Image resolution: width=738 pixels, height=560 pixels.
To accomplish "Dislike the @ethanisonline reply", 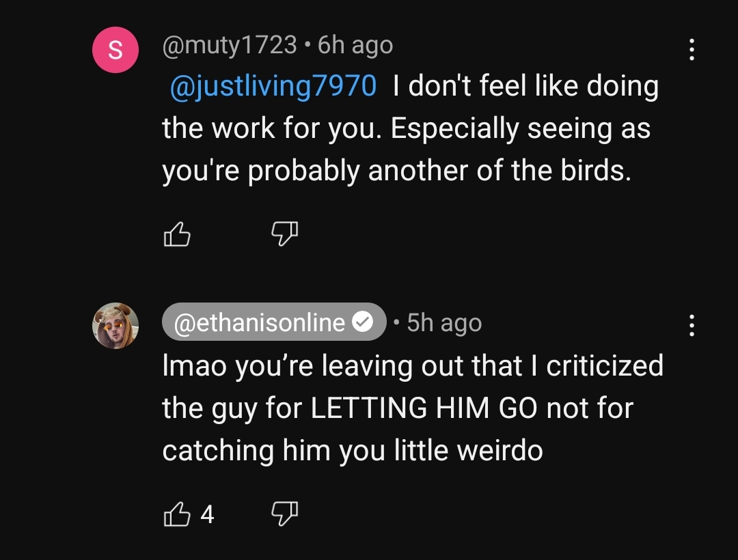I will 285,514.
